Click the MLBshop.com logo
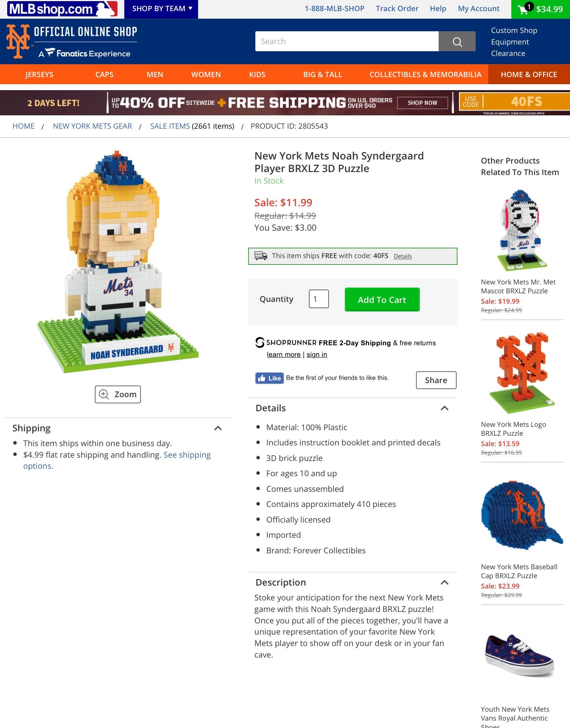Screen dimensions: 570x728 click(63, 9)
